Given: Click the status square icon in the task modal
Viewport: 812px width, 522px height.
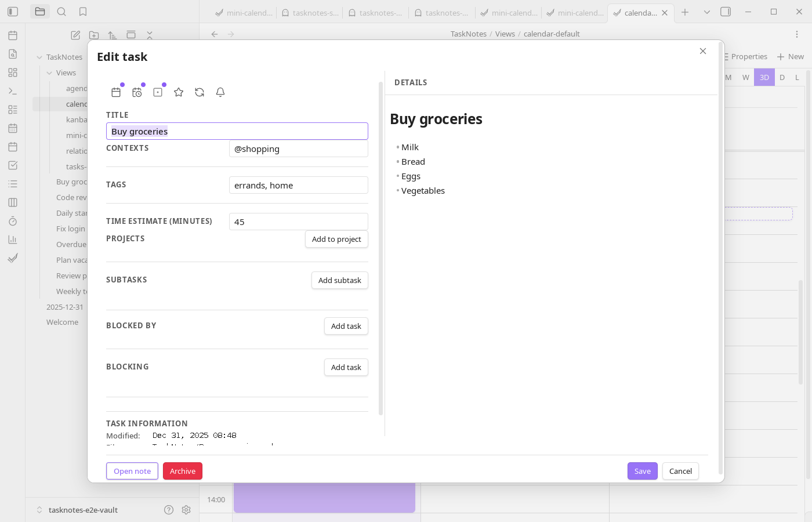Looking at the screenshot, I should 158,92.
